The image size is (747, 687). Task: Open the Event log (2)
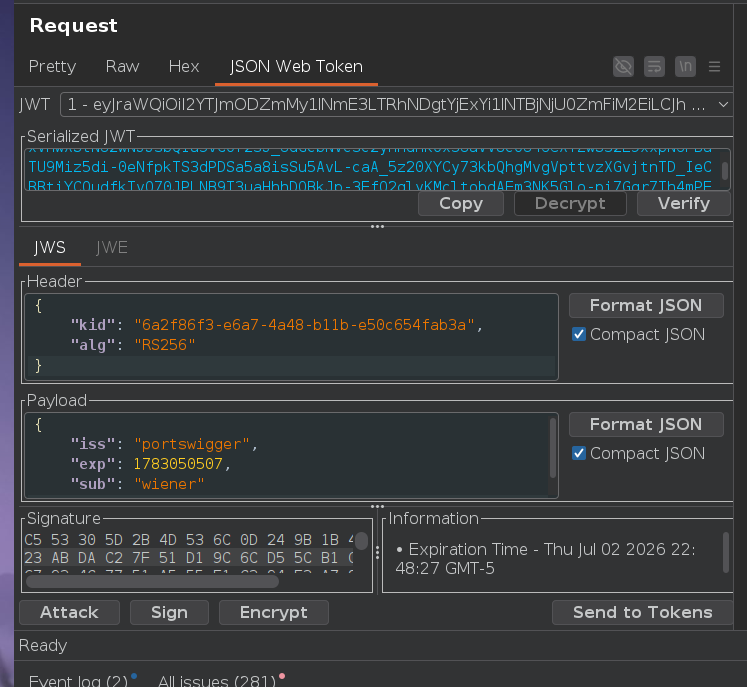pyautogui.click(x=79, y=680)
